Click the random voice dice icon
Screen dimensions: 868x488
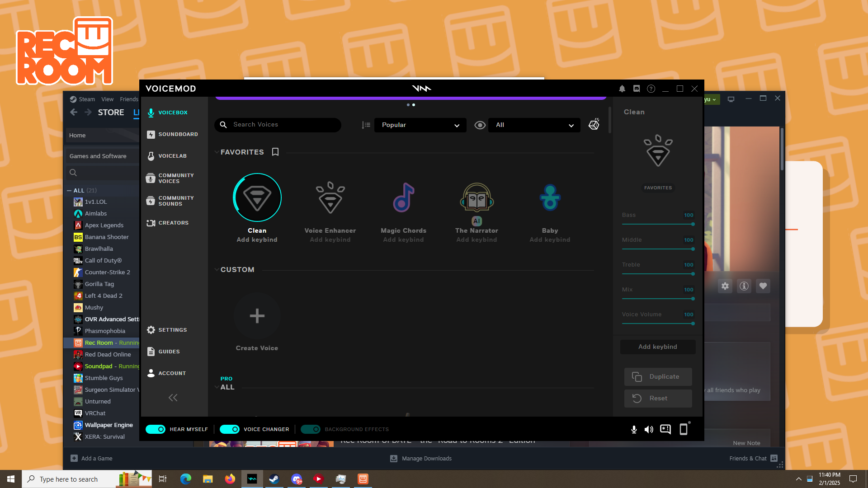coord(594,124)
